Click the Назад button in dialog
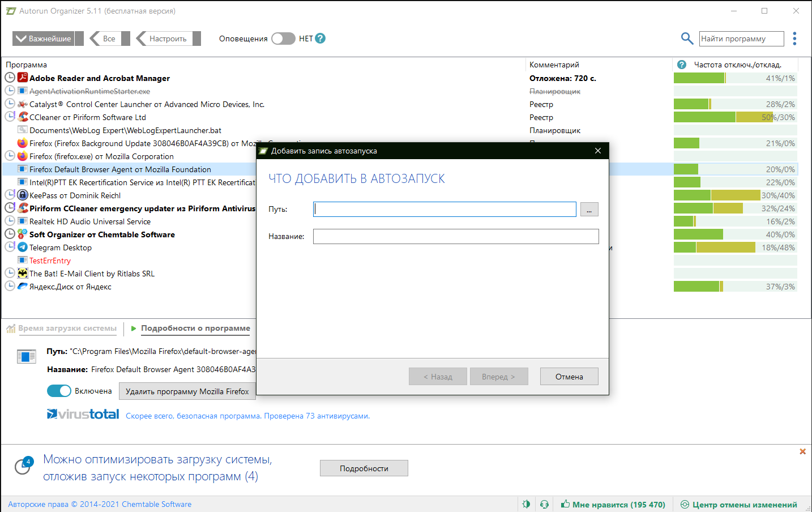 [438, 377]
